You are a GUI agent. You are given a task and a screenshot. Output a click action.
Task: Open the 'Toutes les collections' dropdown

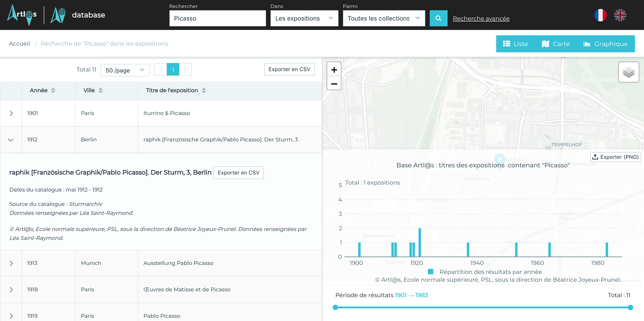point(384,18)
